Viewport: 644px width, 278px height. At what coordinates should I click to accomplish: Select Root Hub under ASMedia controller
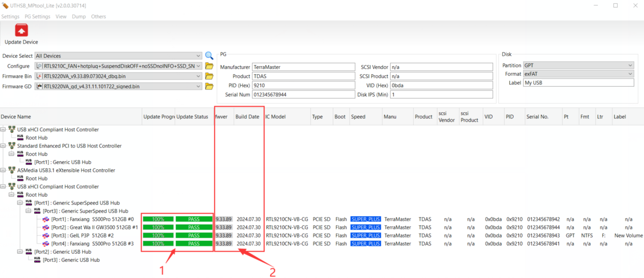click(36, 178)
